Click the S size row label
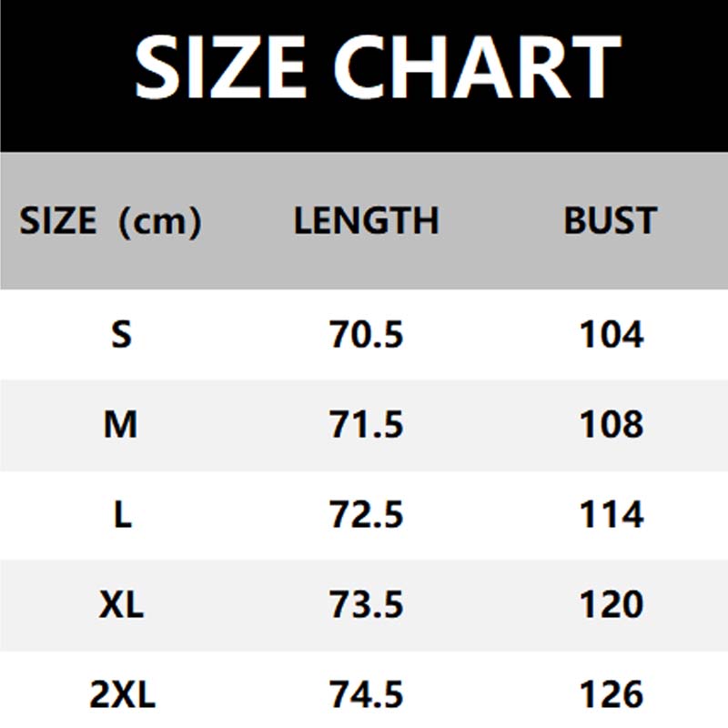 pos(121,336)
